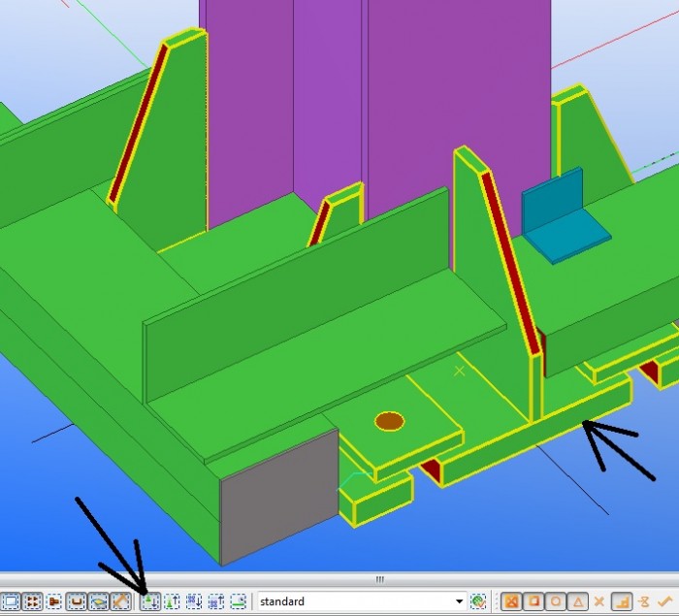Select the brown bolt hole in the plate
Screen dimensions: 679x616
pos(390,421)
